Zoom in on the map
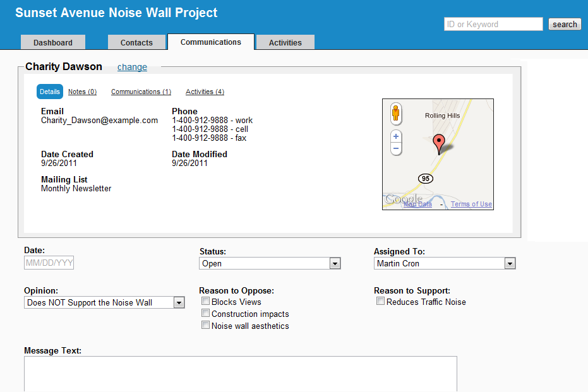Viewport: 588px width, 392px height. coord(396,136)
